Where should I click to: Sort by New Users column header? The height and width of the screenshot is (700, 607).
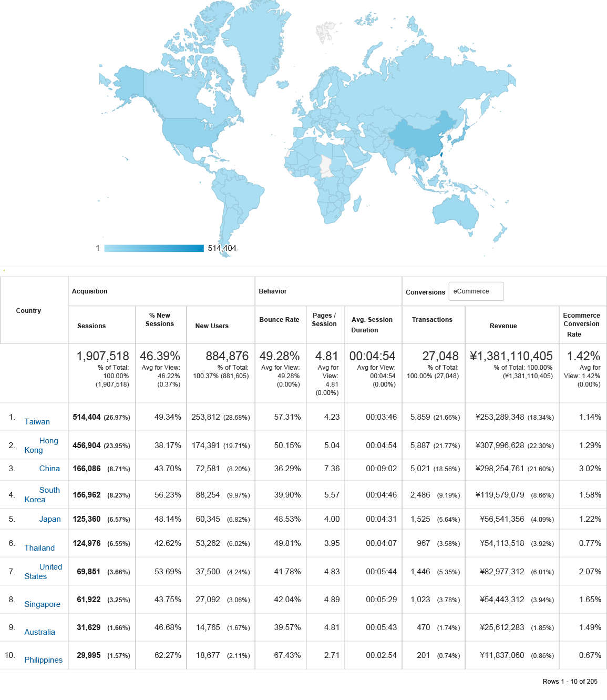[212, 326]
